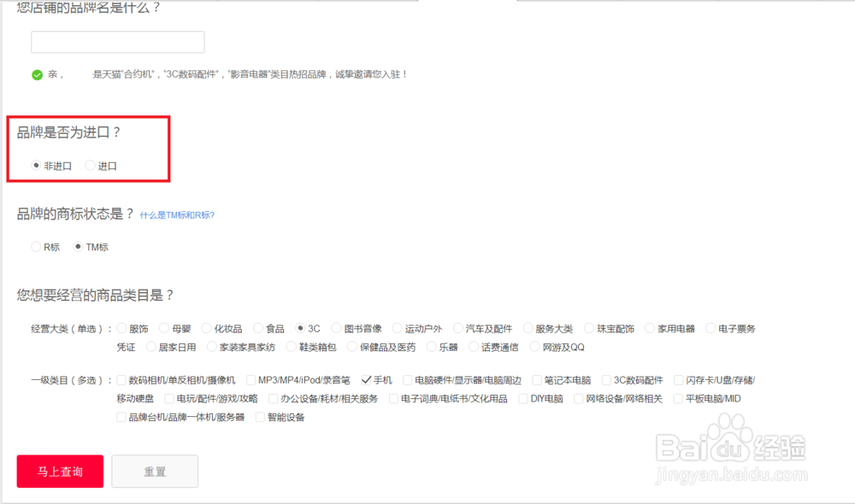Select the 3C main category

click(300, 328)
